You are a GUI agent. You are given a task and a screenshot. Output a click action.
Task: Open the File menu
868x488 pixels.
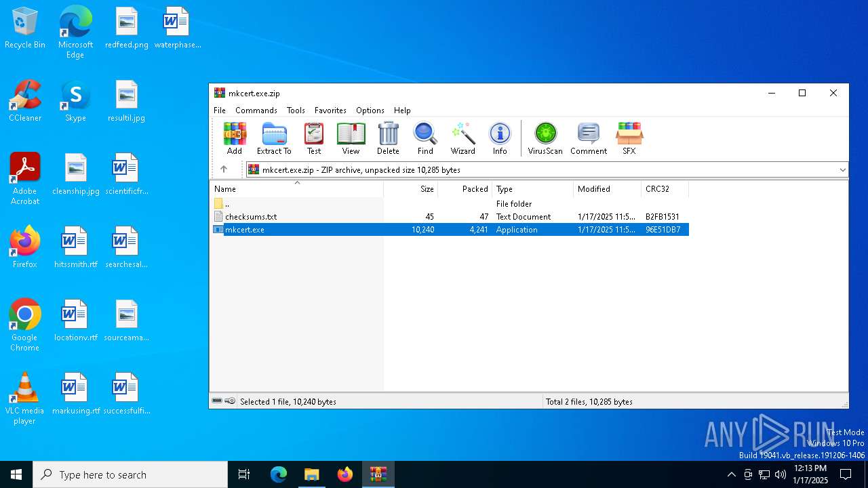[x=220, y=110]
